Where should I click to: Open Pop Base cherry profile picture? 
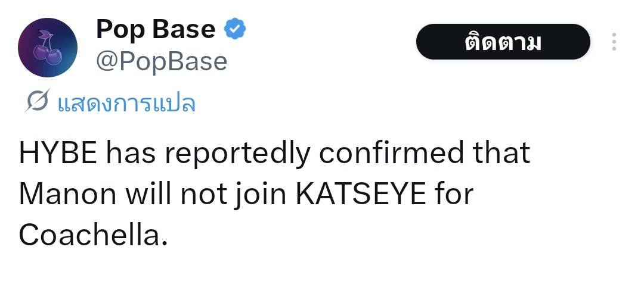48,48
